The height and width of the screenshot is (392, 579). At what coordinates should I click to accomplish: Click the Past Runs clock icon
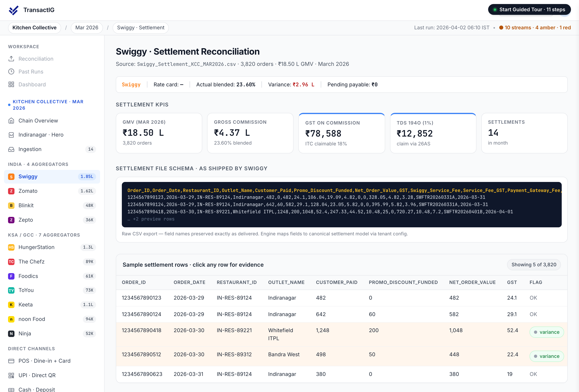11,72
